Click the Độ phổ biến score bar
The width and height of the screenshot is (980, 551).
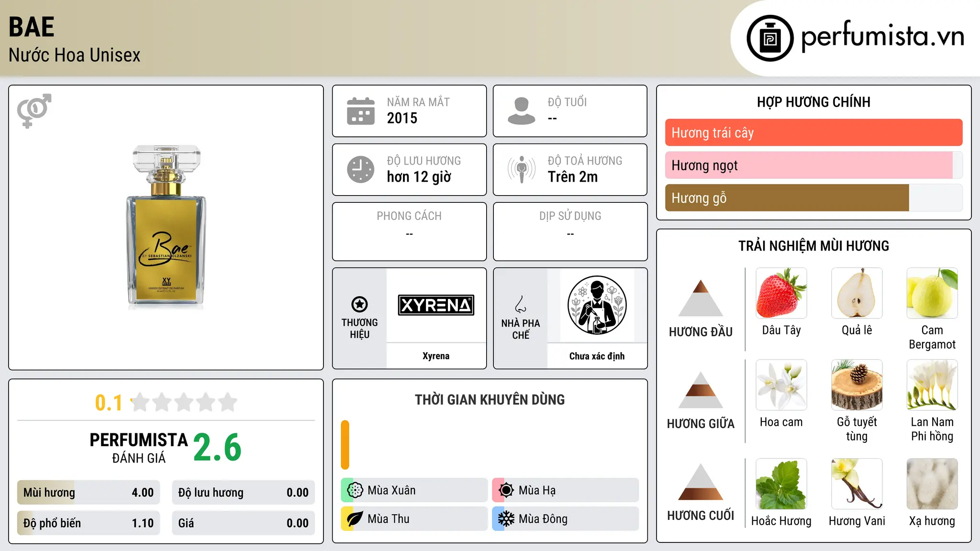pyautogui.click(x=89, y=523)
